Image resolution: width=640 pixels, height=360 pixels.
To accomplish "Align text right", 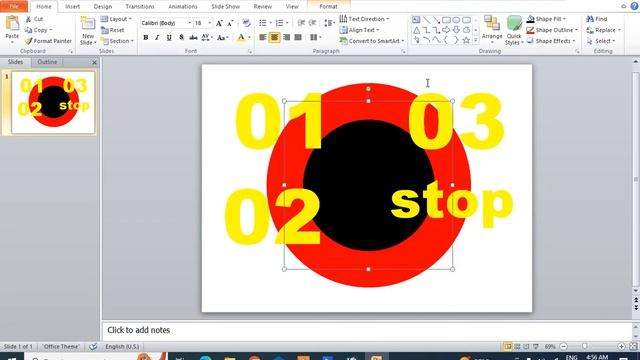I will (x=287, y=38).
